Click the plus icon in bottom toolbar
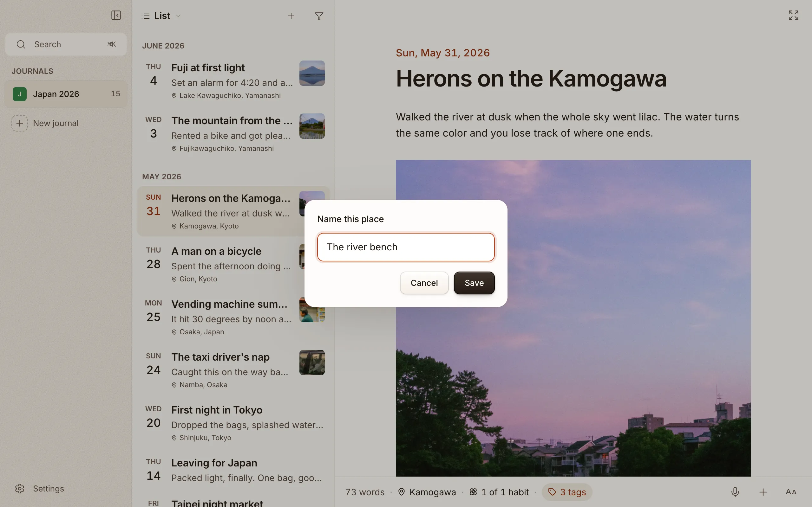The image size is (812, 507). coord(763,492)
